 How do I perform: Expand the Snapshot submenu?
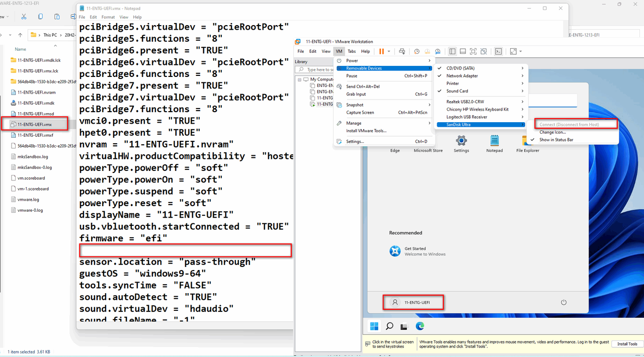(383, 105)
